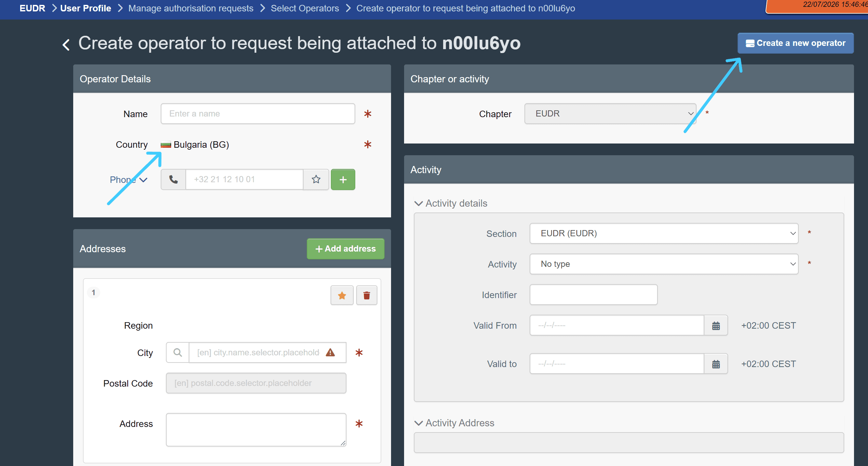Open the Phone type selector
Image resolution: width=868 pixels, height=466 pixels.
click(x=129, y=180)
